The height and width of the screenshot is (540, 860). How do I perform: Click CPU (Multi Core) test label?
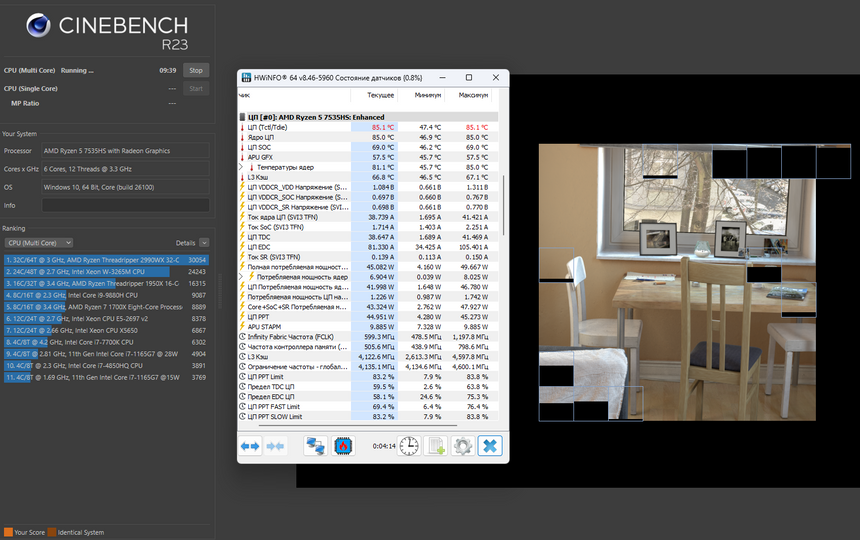30,70
